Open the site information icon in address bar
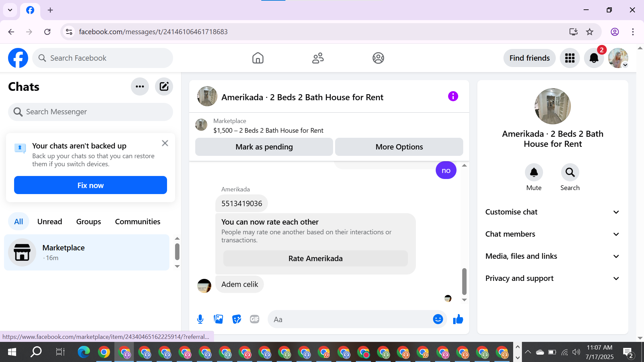This screenshot has width=644, height=362. pos(69,32)
